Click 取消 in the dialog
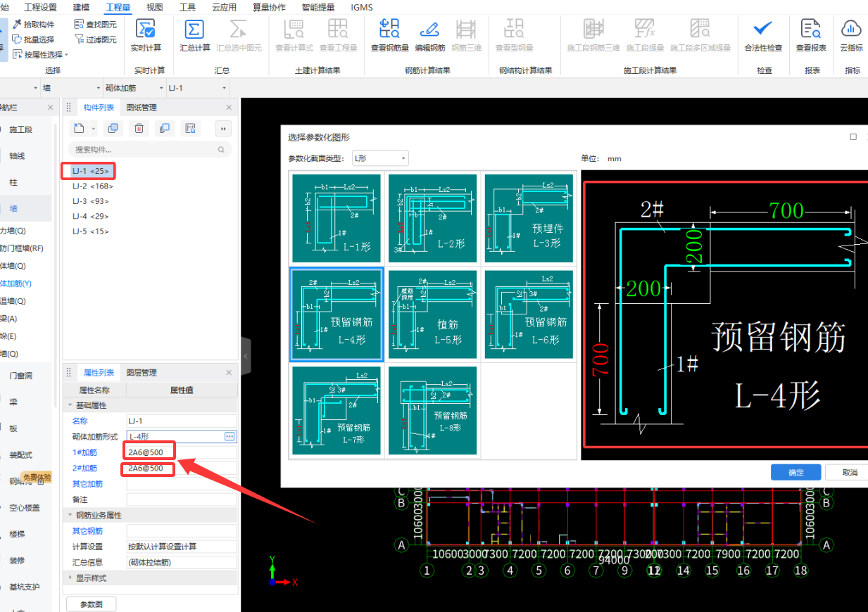The height and width of the screenshot is (612, 868). coord(848,472)
